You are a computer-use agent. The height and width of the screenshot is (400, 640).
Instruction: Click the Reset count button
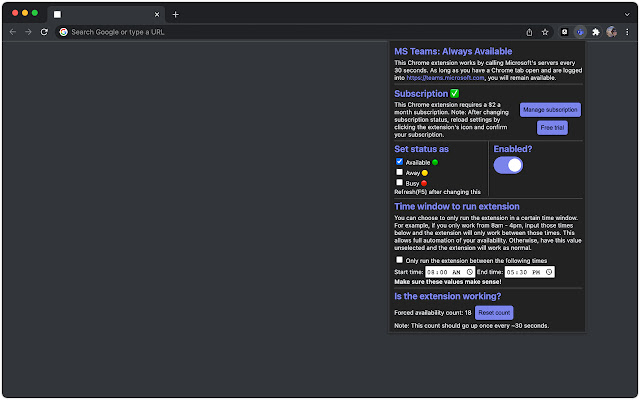[494, 313]
